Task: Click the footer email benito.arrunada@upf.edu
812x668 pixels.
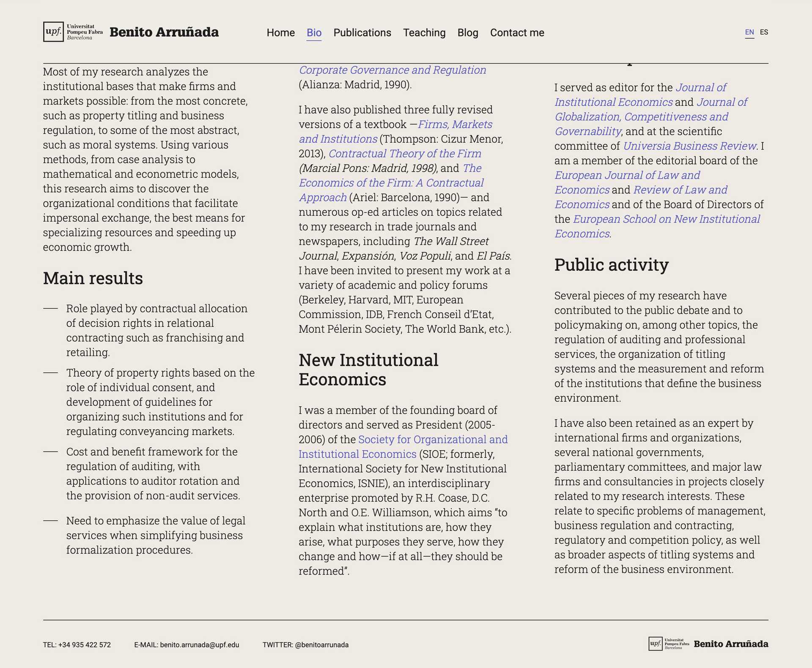Action: pyautogui.click(x=200, y=645)
